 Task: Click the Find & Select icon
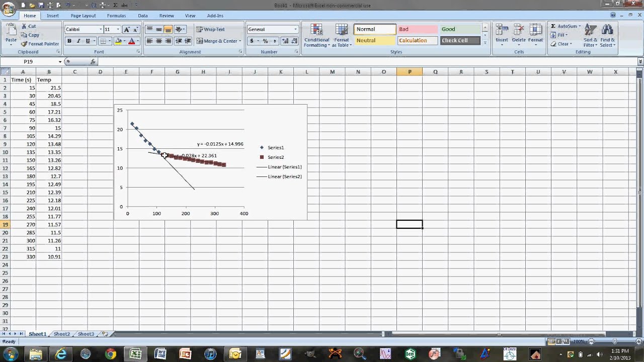607,30
